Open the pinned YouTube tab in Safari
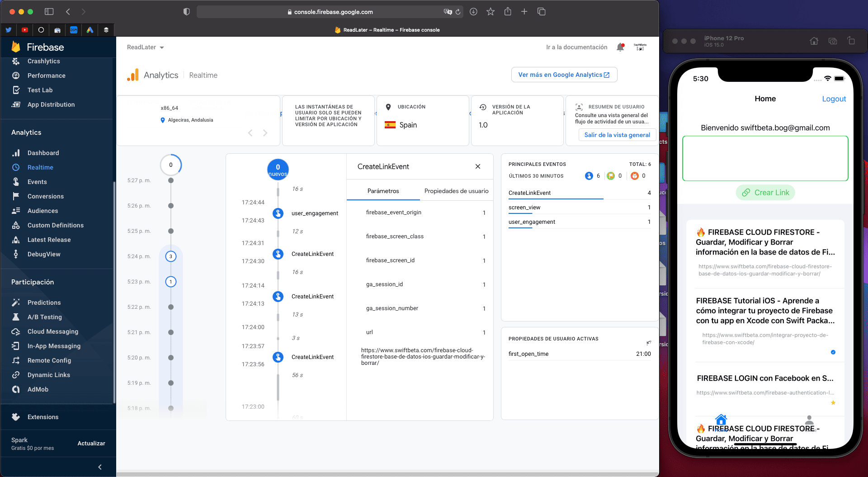 point(25,30)
